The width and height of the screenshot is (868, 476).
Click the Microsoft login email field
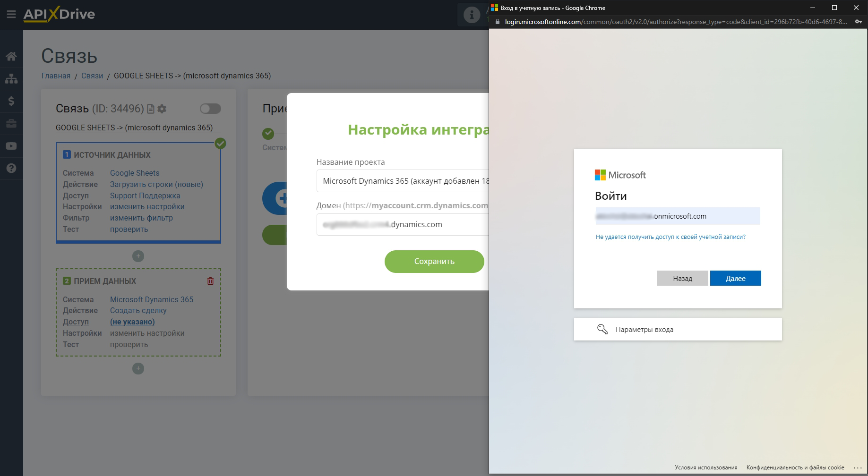(x=678, y=216)
